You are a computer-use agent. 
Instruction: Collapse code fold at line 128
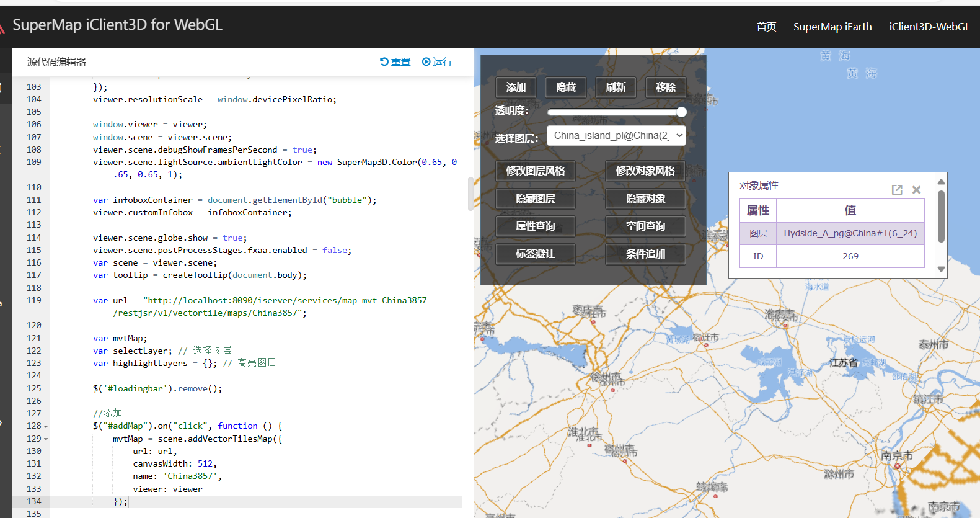coord(46,427)
